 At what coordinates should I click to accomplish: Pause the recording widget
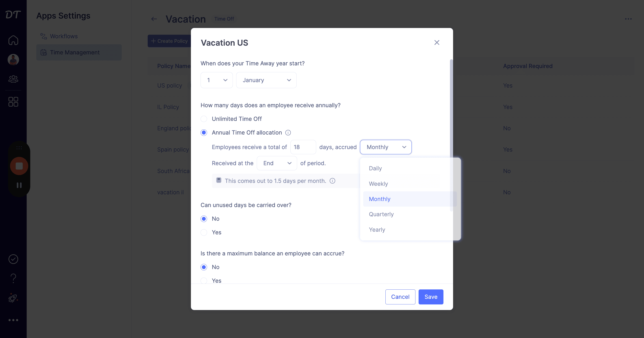coord(19,185)
